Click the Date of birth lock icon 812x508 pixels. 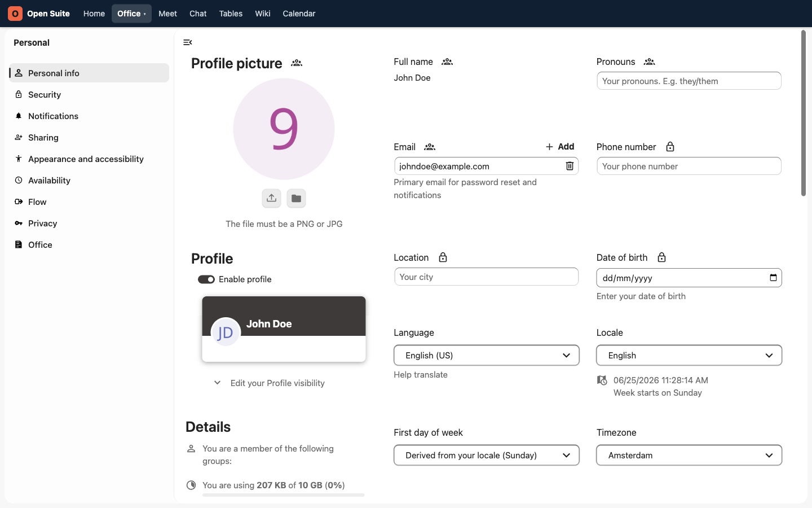661,257
